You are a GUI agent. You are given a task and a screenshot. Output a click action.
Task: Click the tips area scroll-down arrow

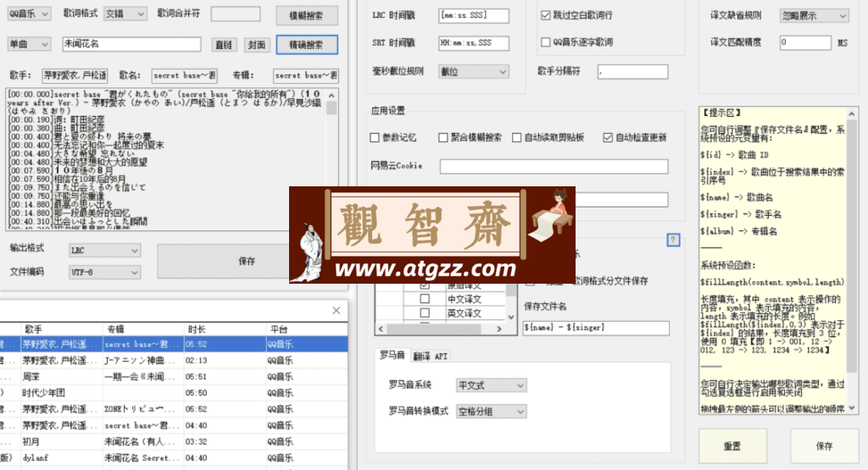(x=851, y=408)
